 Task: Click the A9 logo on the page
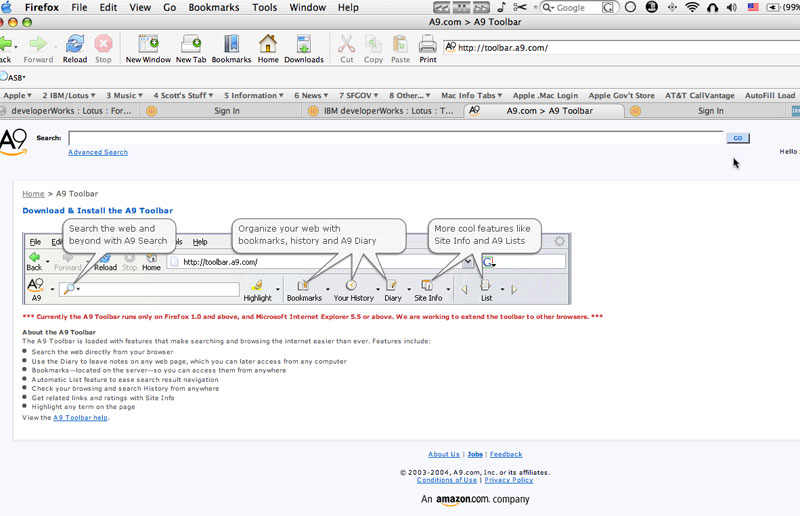click(x=13, y=142)
